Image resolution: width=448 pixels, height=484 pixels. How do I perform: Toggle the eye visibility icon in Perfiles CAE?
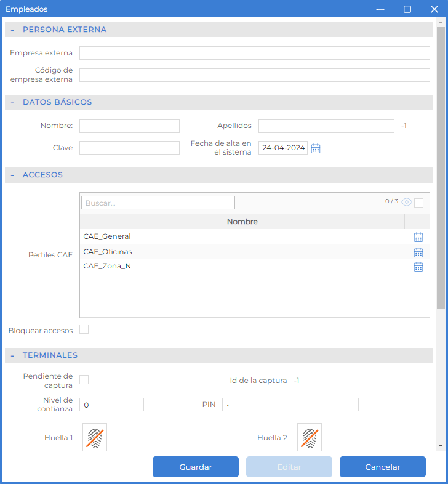(x=407, y=202)
